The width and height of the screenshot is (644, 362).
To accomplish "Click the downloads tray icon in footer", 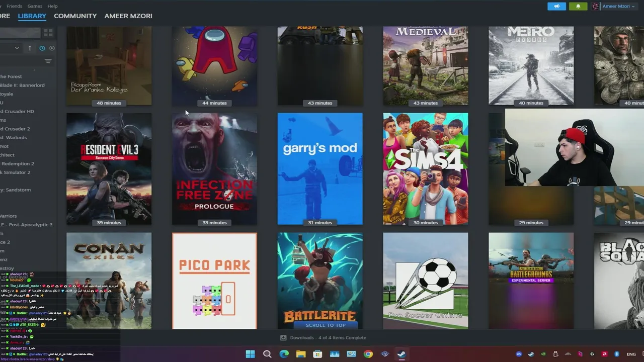I will click(283, 337).
